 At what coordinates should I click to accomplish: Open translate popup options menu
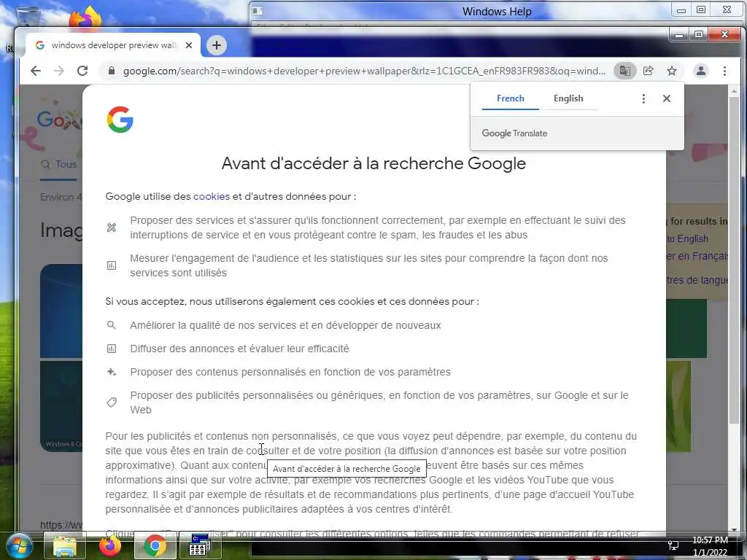[x=643, y=98]
